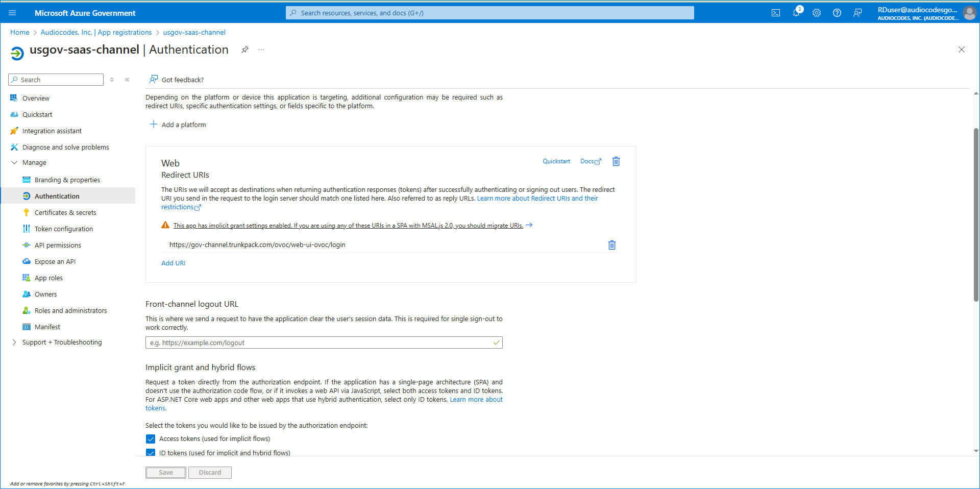Open the ellipsis more options menu
980x489 pixels.
tap(261, 50)
